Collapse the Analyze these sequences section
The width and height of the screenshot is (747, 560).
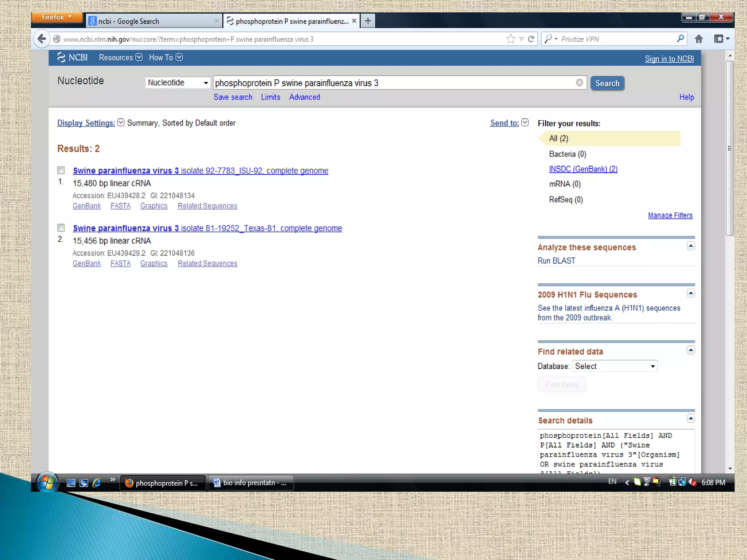(690, 246)
